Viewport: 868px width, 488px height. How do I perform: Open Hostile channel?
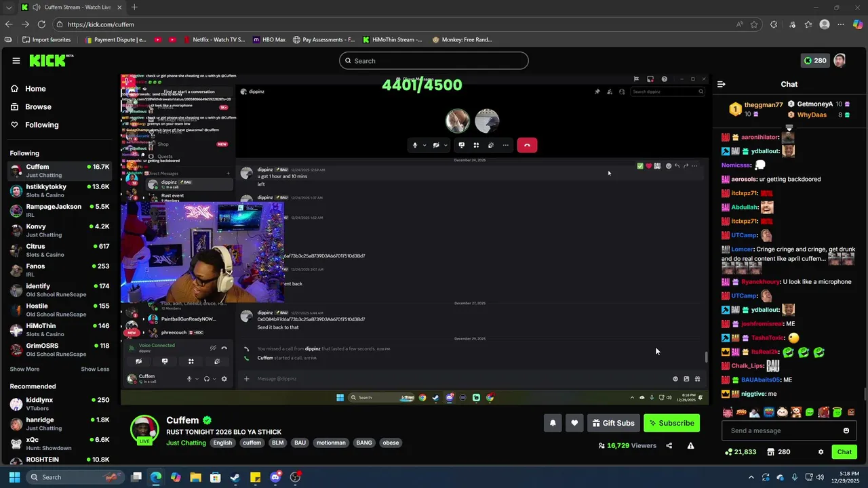[x=60, y=310]
